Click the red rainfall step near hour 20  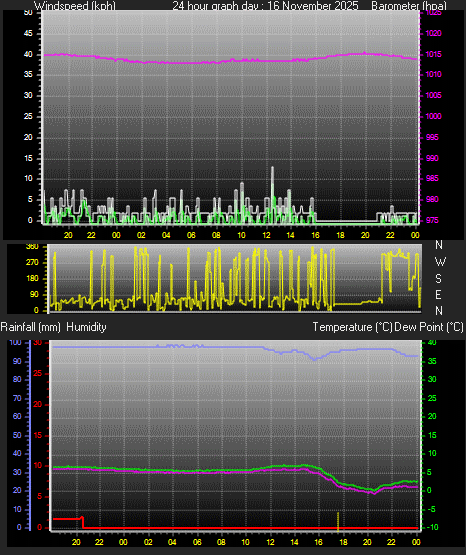[x=82, y=522]
